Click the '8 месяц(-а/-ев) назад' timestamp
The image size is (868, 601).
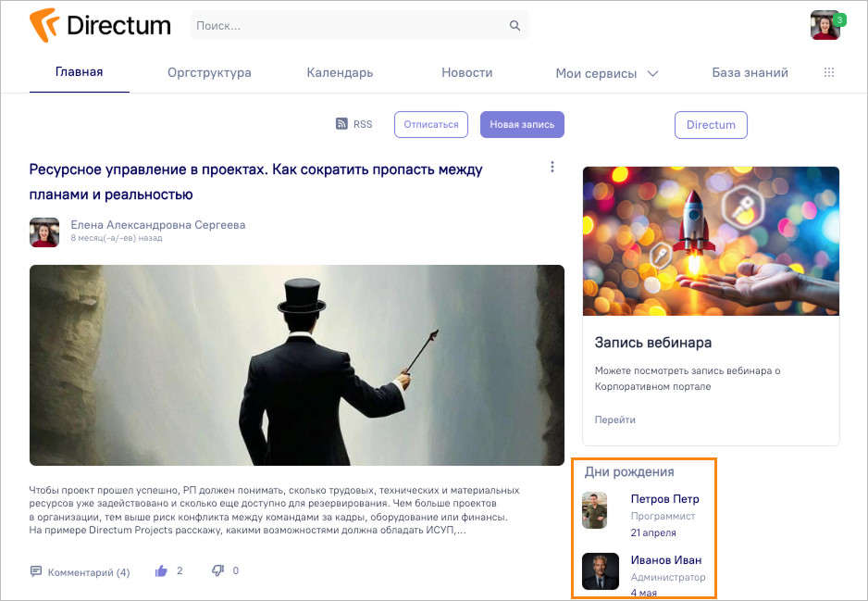pos(117,238)
